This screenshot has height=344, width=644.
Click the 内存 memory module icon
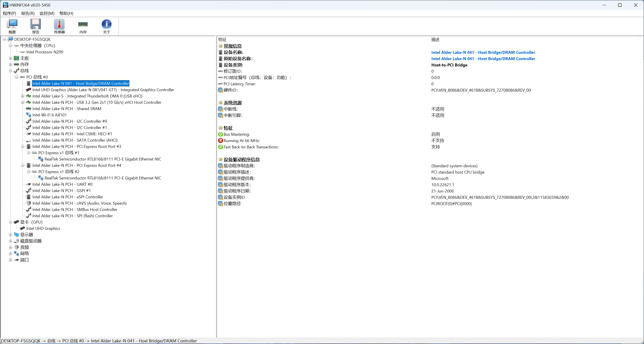(83, 26)
